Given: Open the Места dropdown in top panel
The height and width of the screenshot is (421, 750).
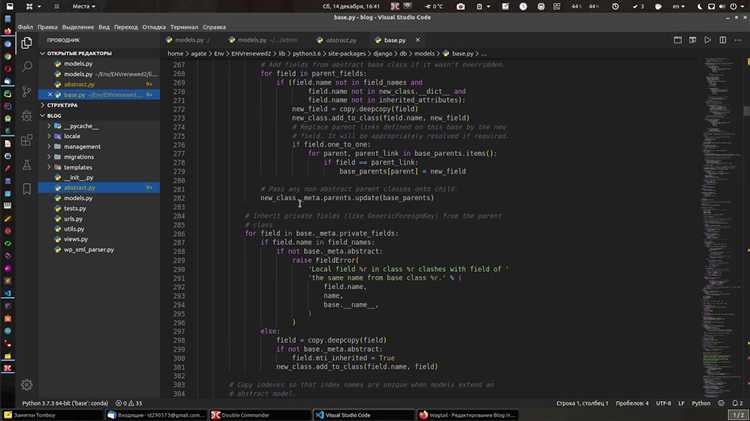Looking at the screenshot, I should click(x=83, y=6).
